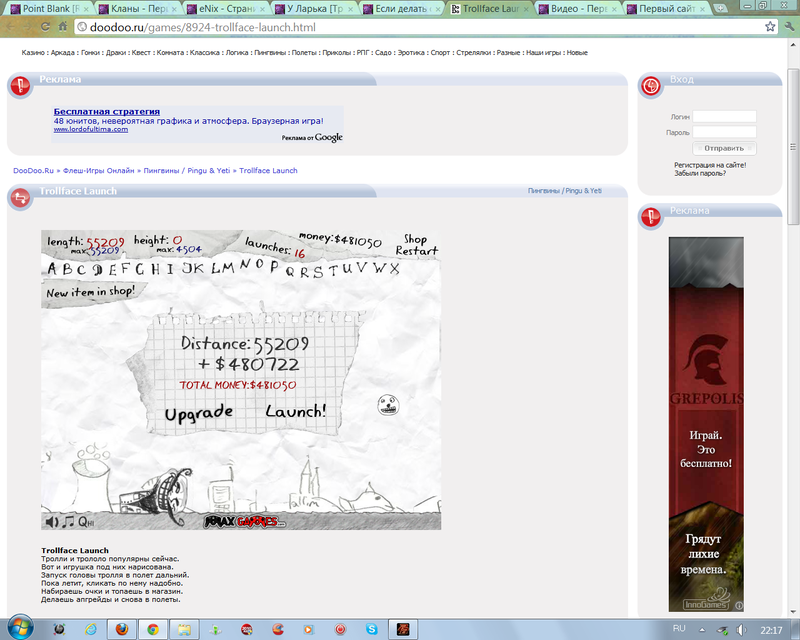Go to DooDoo.Ru breadcrumb link
Screen dimensions: 800x640
(x=33, y=170)
